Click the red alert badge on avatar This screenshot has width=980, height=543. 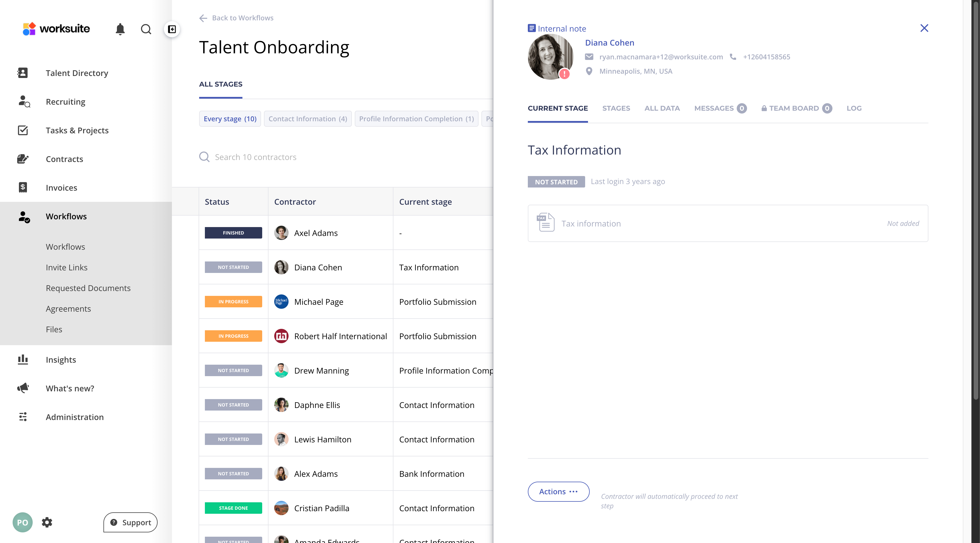(564, 73)
